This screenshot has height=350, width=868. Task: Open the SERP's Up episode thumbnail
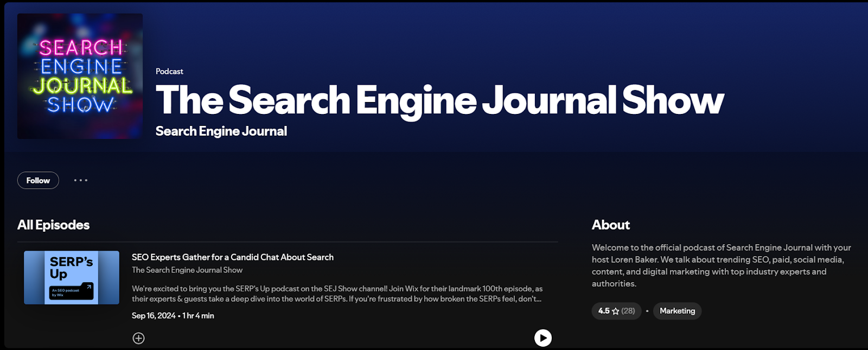pyautogui.click(x=72, y=277)
